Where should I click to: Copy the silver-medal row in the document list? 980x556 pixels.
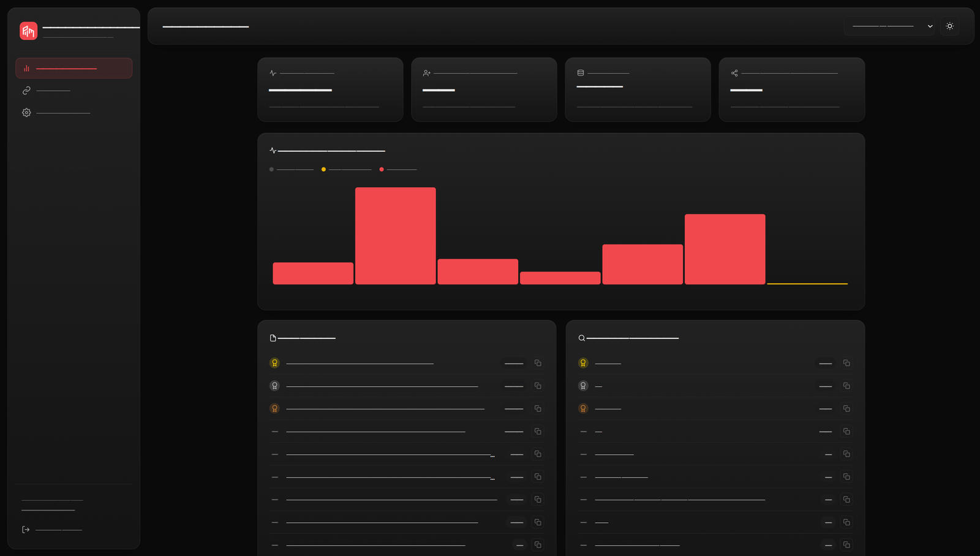[x=538, y=386]
